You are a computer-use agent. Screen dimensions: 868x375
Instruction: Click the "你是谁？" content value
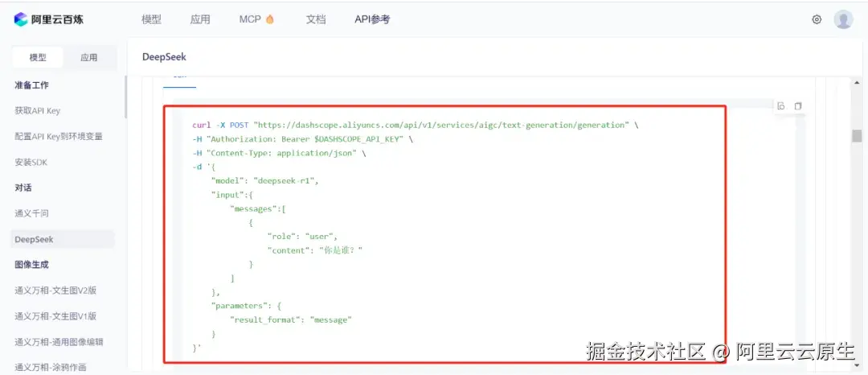(341, 251)
